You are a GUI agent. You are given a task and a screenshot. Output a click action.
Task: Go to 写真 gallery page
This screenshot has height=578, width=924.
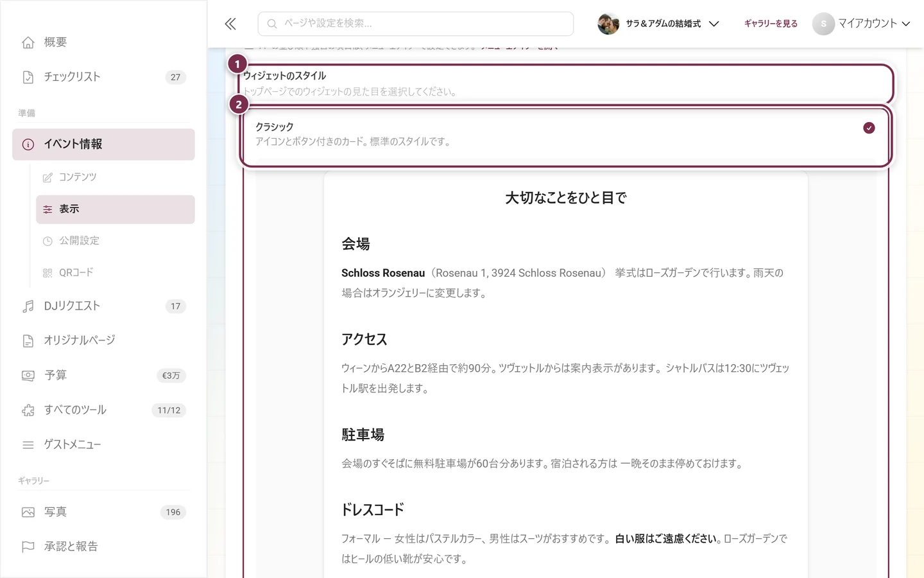click(x=103, y=512)
